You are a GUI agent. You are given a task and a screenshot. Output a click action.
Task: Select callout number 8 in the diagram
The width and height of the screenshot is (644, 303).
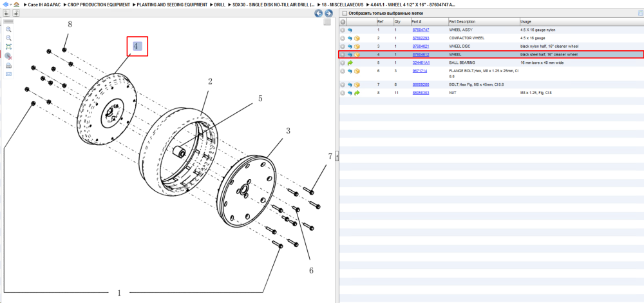70,24
